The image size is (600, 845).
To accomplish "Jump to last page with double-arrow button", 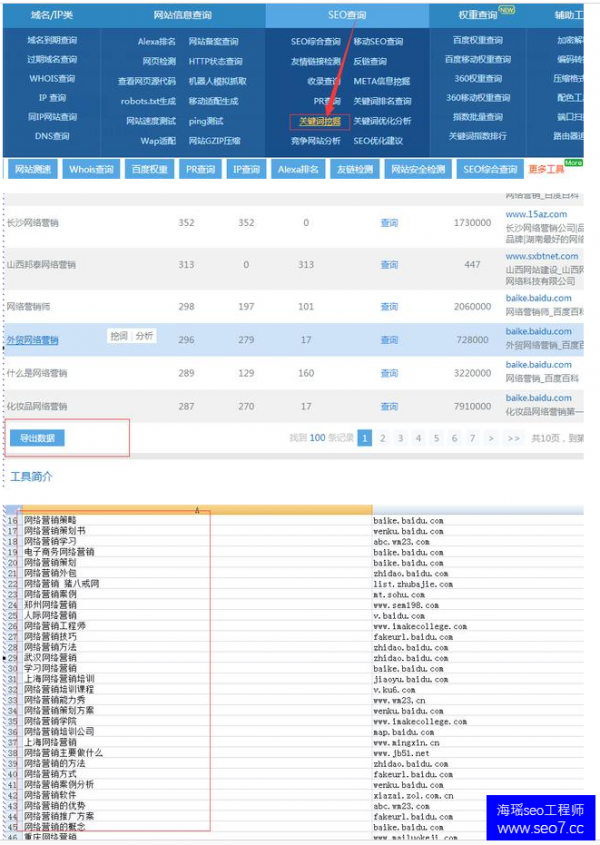I will (513, 438).
